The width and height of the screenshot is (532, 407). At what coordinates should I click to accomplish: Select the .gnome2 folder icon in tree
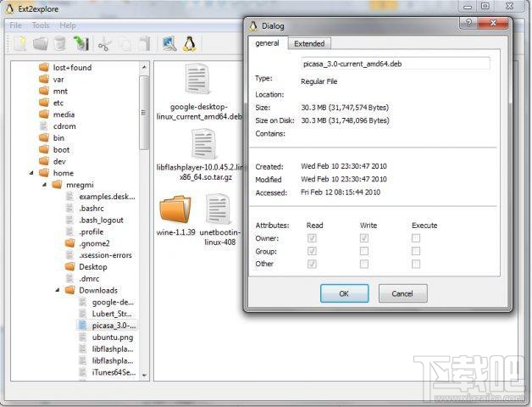point(70,243)
